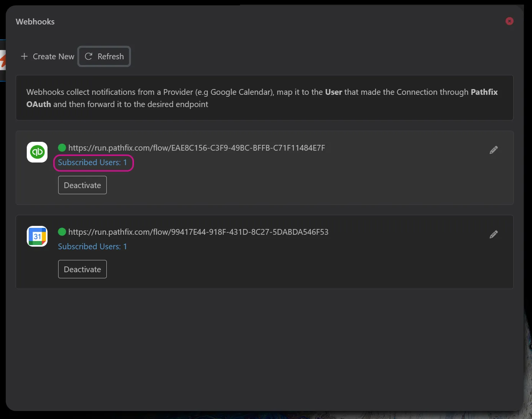532x419 pixels.
Task: Click the Create New label text
Action: coord(54,56)
